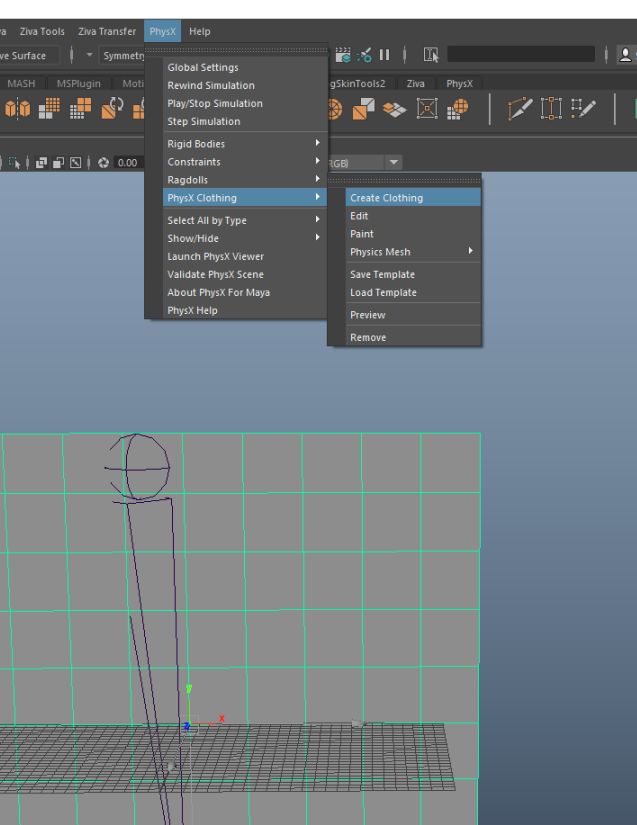The width and height of the screenshot is (637, 825).
Task: Click the Live Surface field
Action: click(29, 55)
